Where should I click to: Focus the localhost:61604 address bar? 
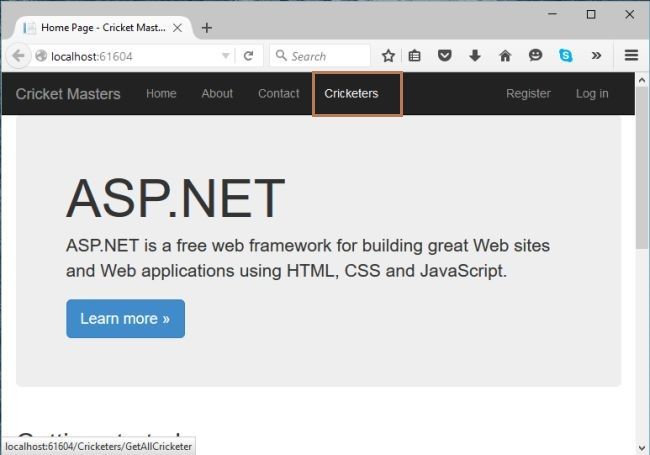[x=133, y=56]
